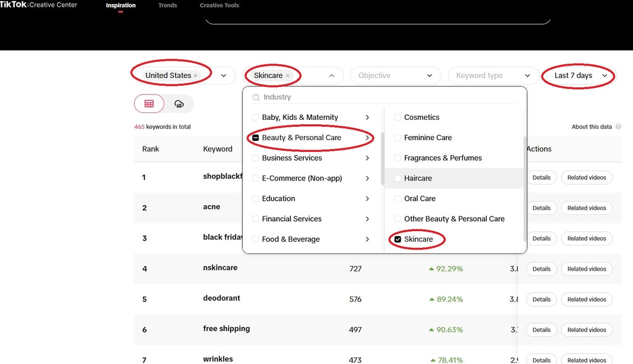Image resolution: width=633 pixels, height=364 pixels.
Task: Expand Baby, Kids & Maternity submenu arrow
Action: click(367, 117)
